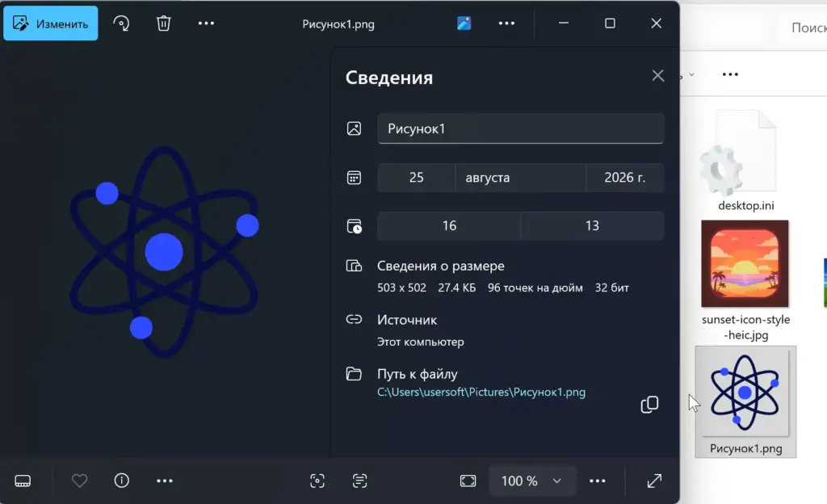
Task: Open the Designer app icon in title bar
Action: pyautogui.click(x=464, y=23)
